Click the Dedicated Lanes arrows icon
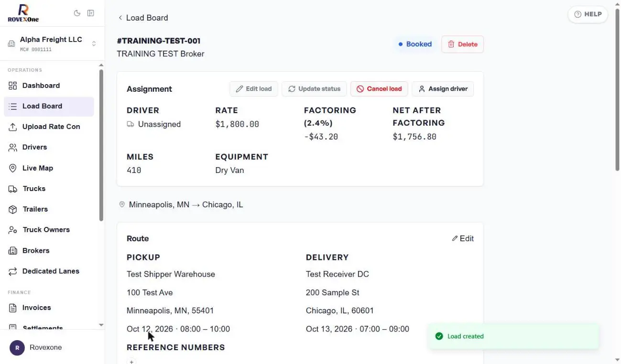 click(13, 271)
